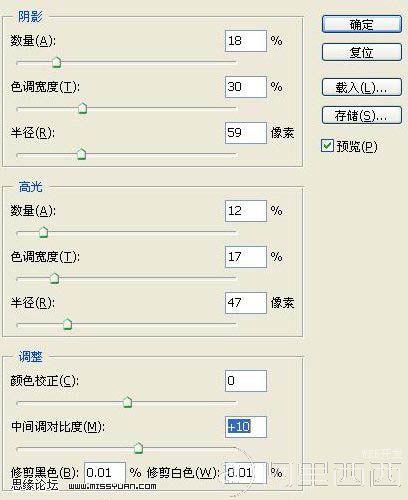Toggle the 预览(P) preview checkbox

click(327, 145)
